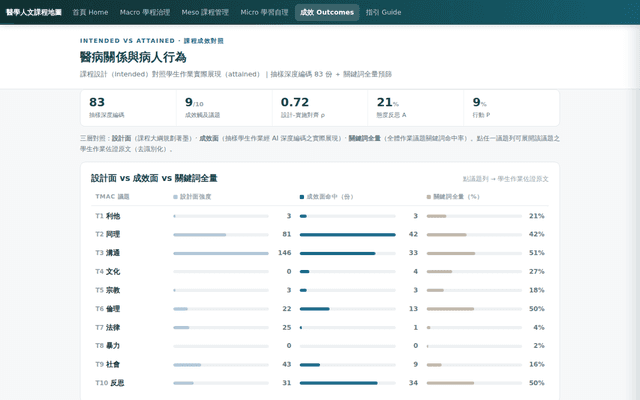Click the 醫學人文課程地圖 site logo
This screenshot has width=640, height=400.
click(33, 12)
